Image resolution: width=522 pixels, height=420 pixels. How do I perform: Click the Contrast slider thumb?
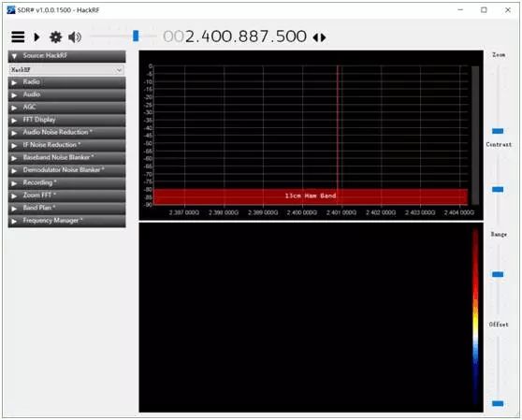(x=498, y=189)
